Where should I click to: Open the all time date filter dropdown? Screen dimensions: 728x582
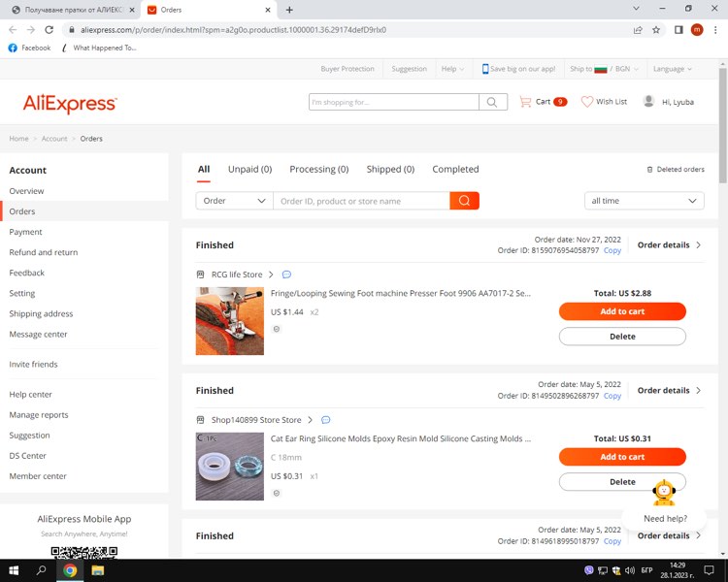click(645, 201)
